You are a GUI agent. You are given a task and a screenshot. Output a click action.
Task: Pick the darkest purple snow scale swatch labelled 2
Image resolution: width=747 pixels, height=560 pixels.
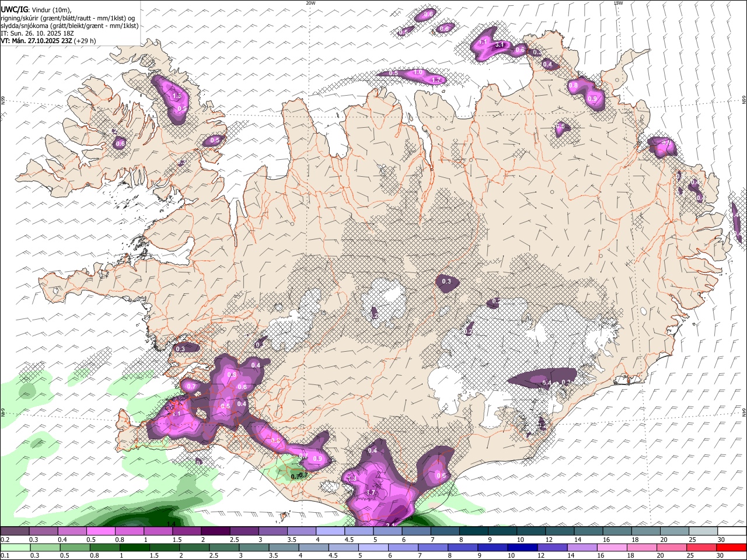(x=215, y=531)
